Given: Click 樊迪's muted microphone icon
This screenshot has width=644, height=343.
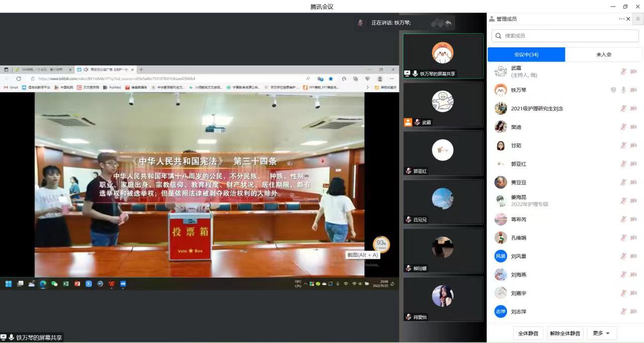Looking at the screenshot, I should (x=623, y=127).
